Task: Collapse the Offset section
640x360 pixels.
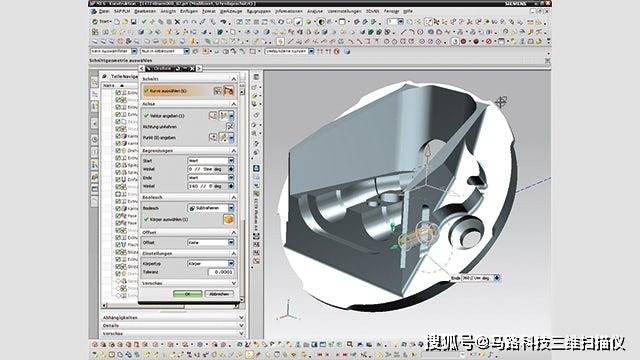Action: click(x=233, y=232)
